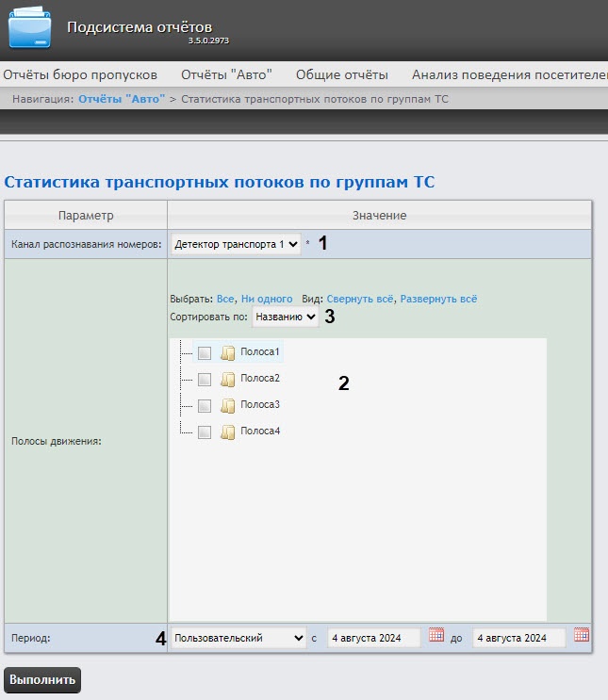
Task: Check the Полоса1 checkbox
Action: [205, 352]
